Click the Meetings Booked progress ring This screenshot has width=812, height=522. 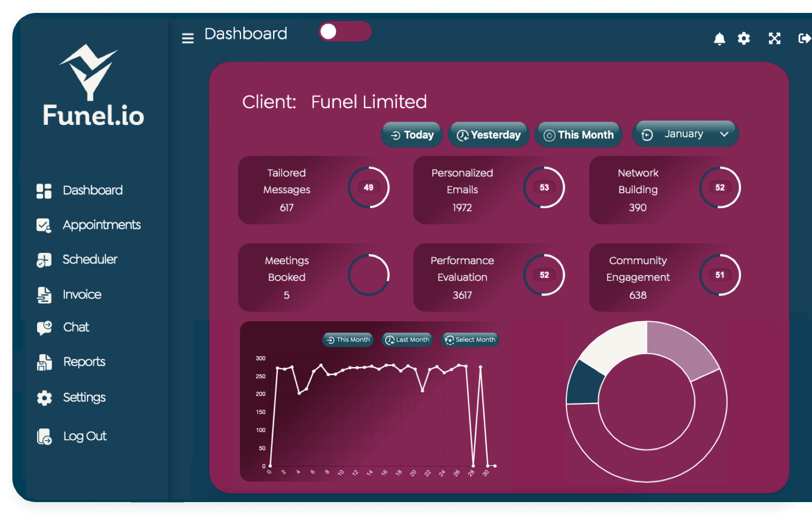[369, 274]
